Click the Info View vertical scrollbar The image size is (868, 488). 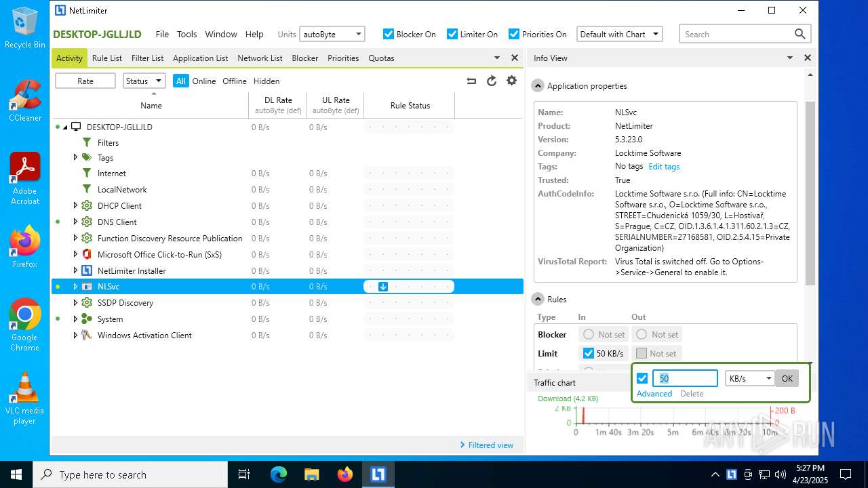(810, 193)
